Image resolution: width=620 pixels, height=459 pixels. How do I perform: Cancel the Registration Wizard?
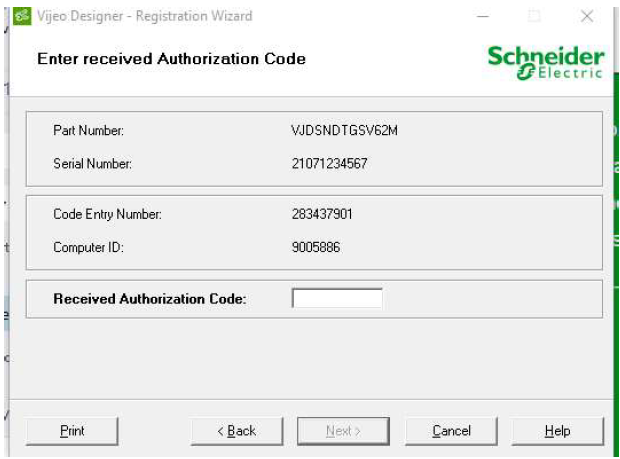pos(452,431)
